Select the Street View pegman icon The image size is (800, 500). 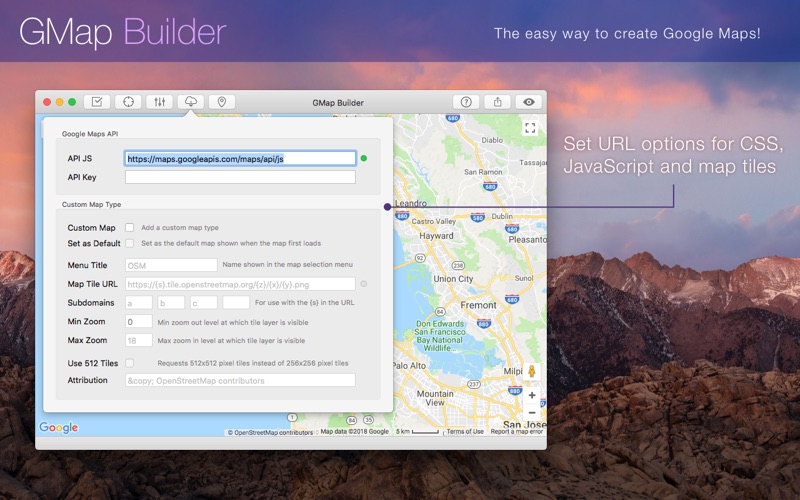(x=532, y=371)
